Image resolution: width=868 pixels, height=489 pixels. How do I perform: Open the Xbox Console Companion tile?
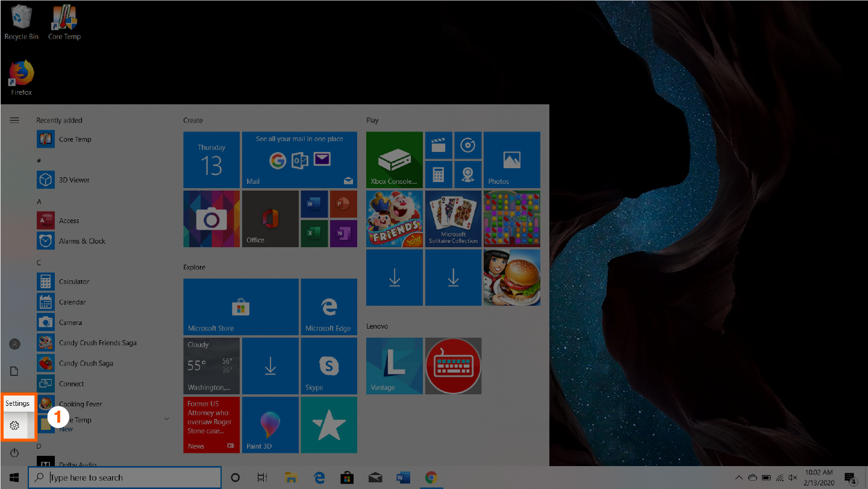(x=394, y=160)
